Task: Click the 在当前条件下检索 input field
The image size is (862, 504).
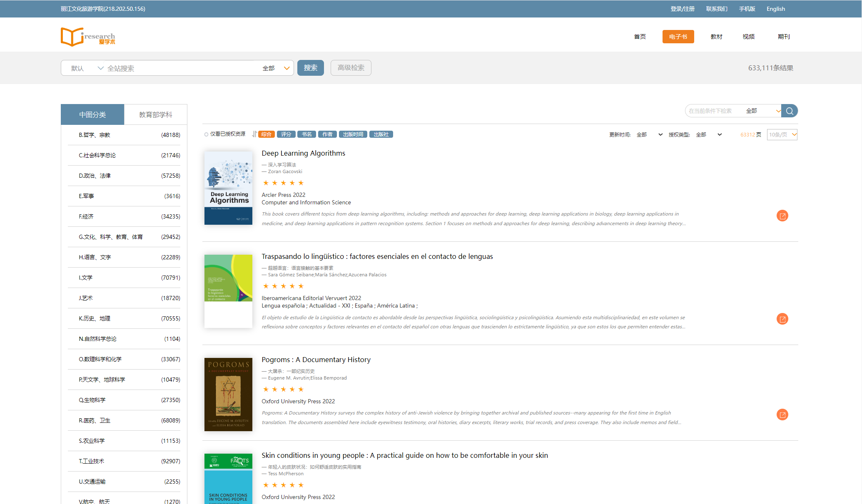Action: (715, 111)
